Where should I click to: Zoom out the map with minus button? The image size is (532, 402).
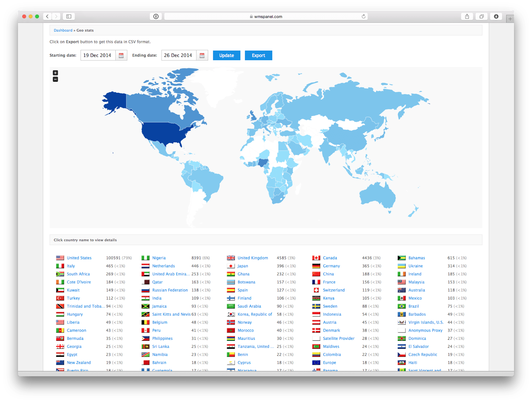click(56, 79)
